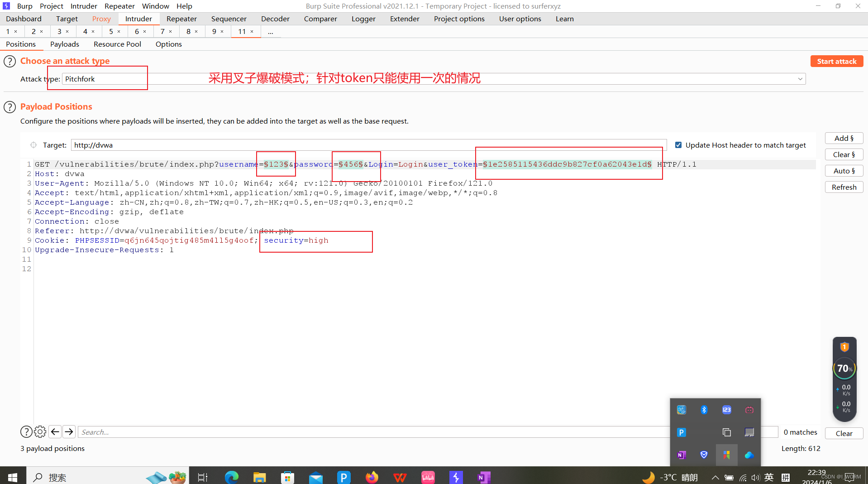
Task: Click the 70% usage gauge on floating widget
Action: (844, 369)
